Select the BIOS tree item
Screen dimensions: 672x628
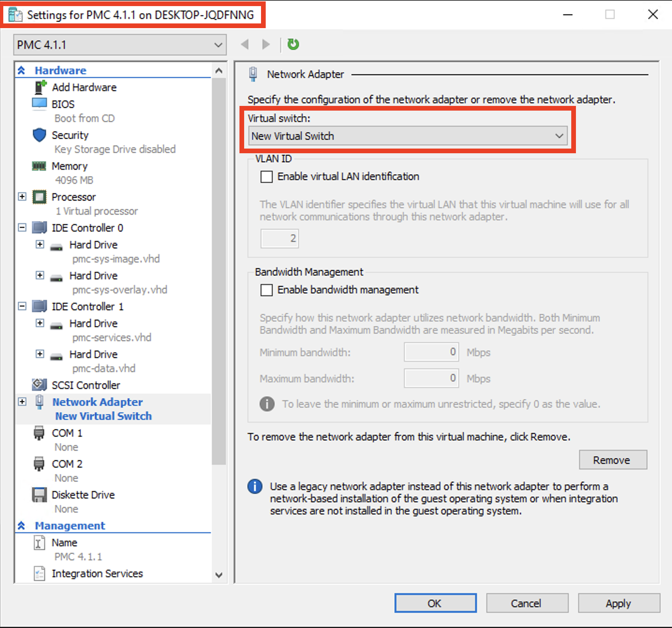[x=63, y=104]
